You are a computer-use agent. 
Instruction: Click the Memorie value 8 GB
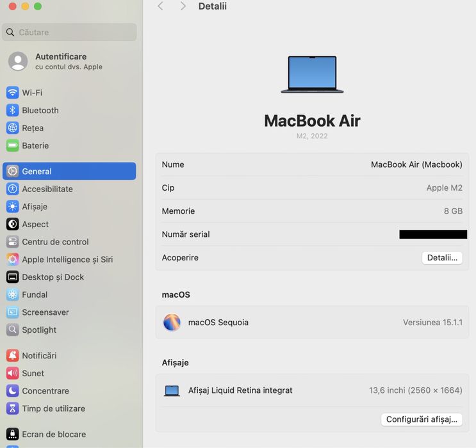click(453, 211)
